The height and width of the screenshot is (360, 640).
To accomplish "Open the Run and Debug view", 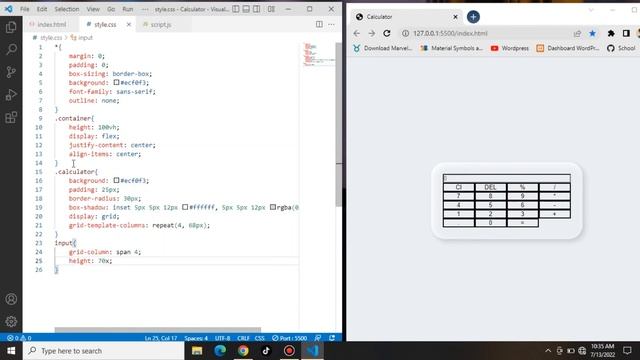I will [11, 95].
